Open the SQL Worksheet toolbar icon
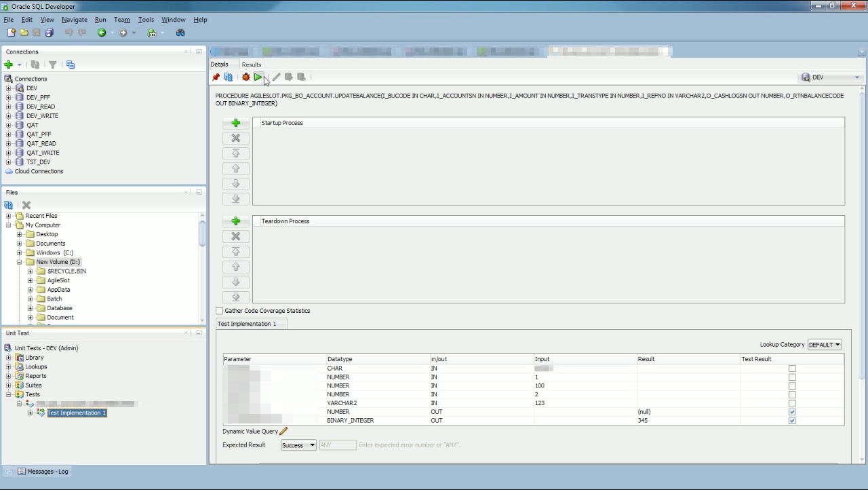The image size is (868, 490). [x=152, y=33]
